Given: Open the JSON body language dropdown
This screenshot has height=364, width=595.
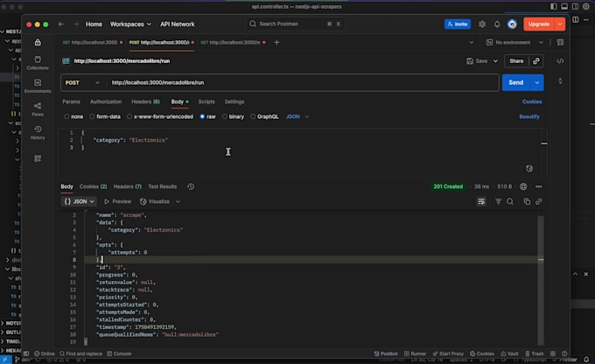Looking at the screenshot, I should coord(297,116).
